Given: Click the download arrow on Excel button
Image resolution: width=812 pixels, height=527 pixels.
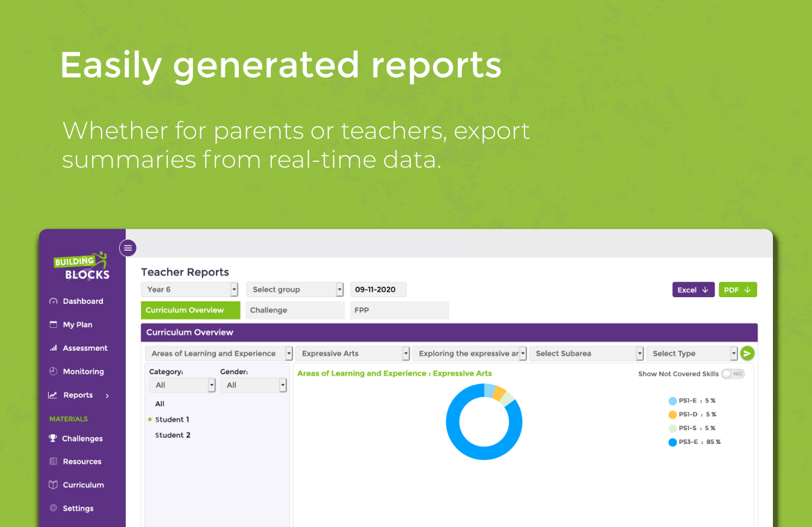Looking at the screenshot, I should pyautogui.click(x=705, y=289).
